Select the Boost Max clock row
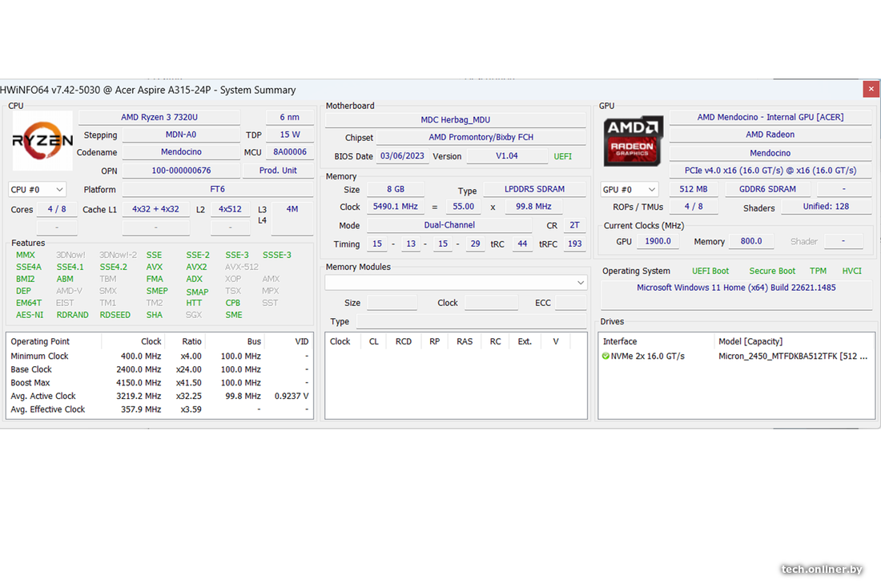Screen dimensions: 881x588 [x=159, y=383]
